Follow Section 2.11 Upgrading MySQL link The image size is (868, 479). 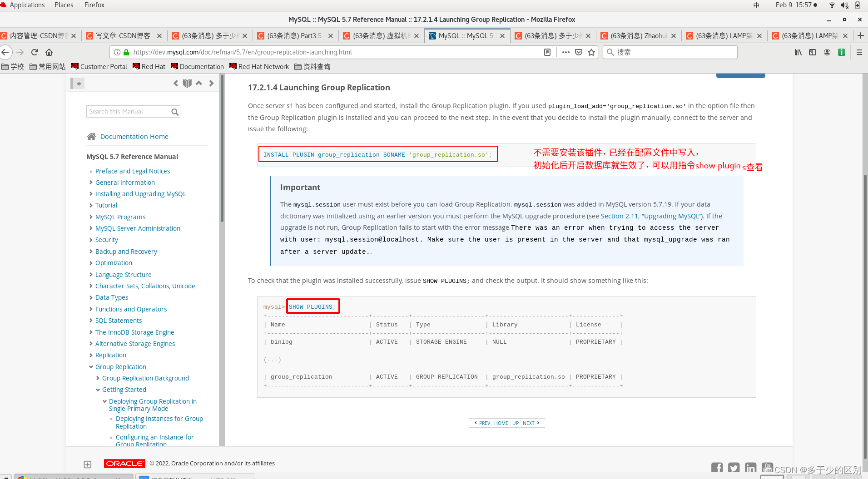point(650,216)
